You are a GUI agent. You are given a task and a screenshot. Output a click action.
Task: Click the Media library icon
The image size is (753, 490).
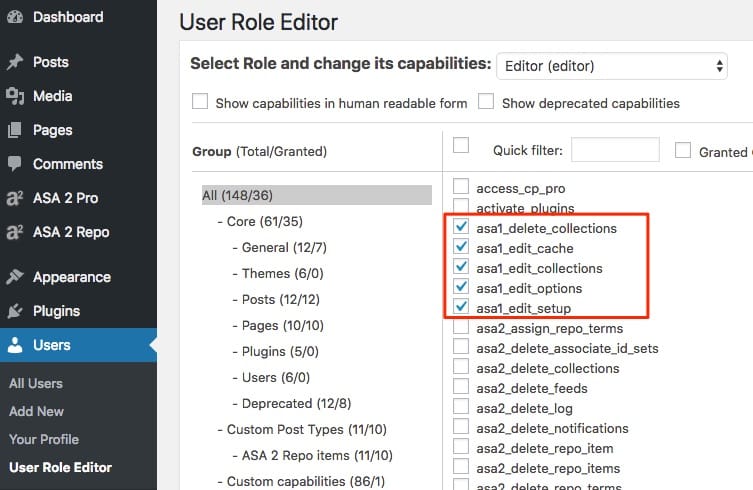pos(15,96)
